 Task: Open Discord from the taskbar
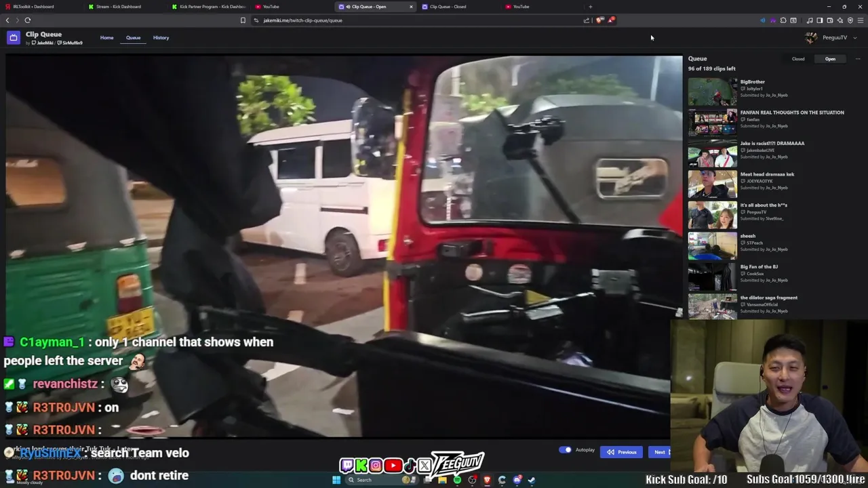[x=517, y=480]
